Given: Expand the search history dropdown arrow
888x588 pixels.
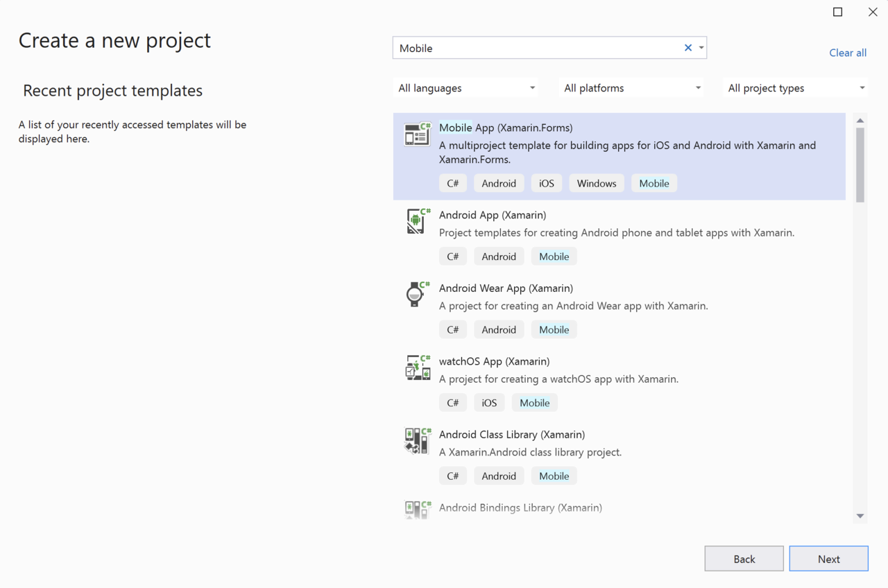Looking at the screenshot, I should click(x=701, y=48).
